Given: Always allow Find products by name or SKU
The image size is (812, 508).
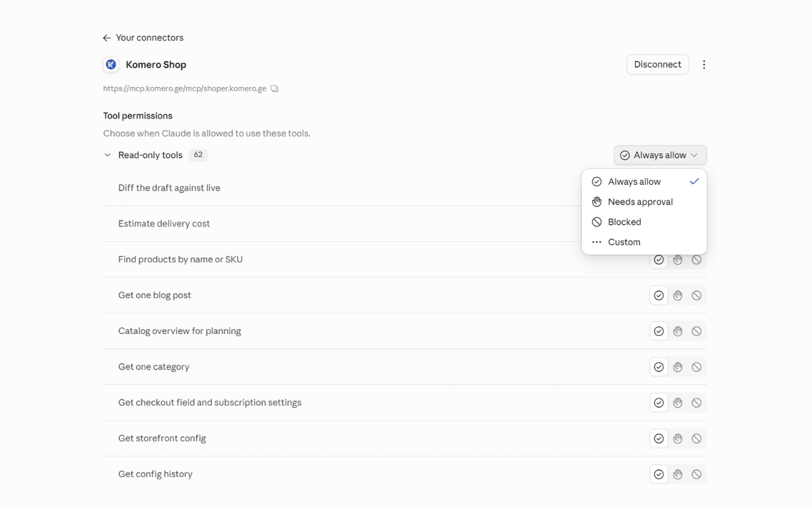Looking at the screenshot, I should point(658,260).
